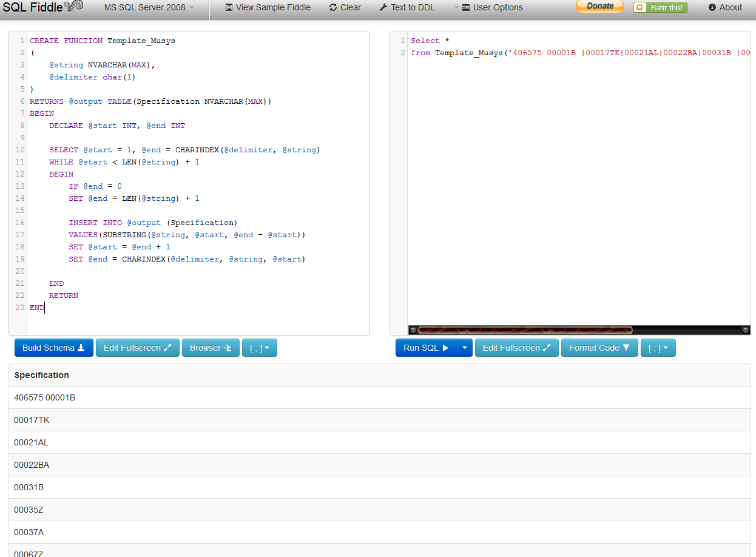Open the schema panel terminator [ ; ] dropdown
Viewport: 756px width, 557px height.
coord(260,348)
